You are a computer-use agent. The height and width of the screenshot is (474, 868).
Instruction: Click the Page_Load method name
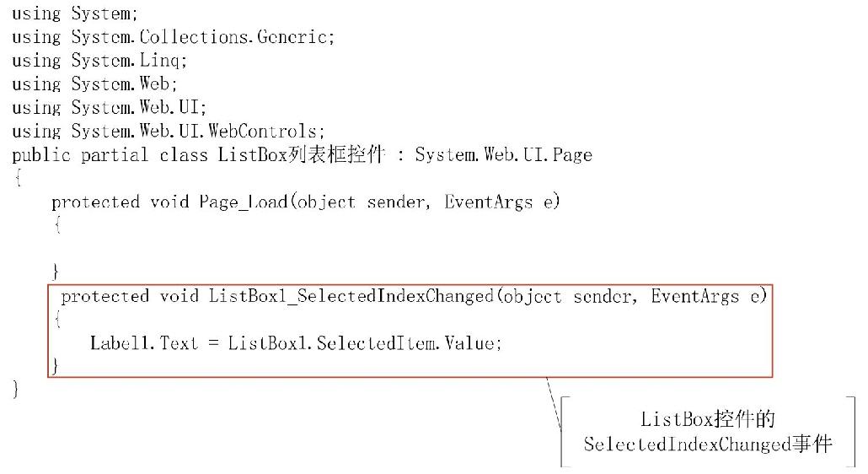tap(243, 202)
